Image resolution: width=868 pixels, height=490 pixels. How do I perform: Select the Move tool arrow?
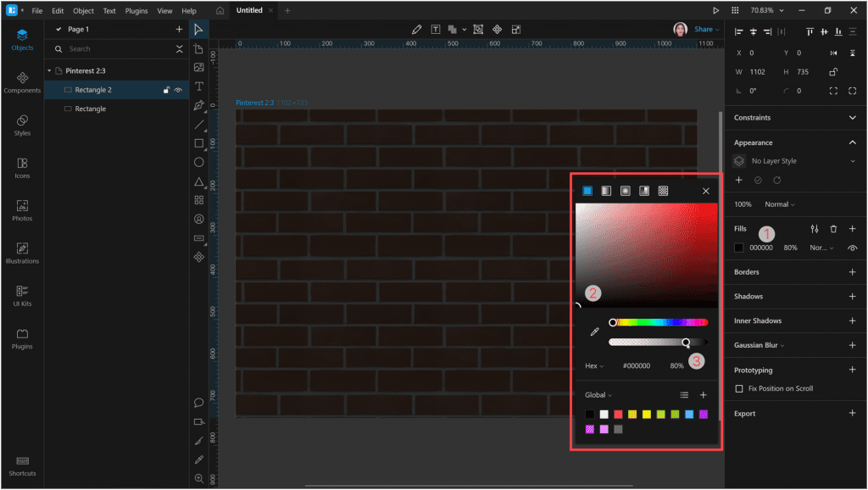[x=198, y=30]
